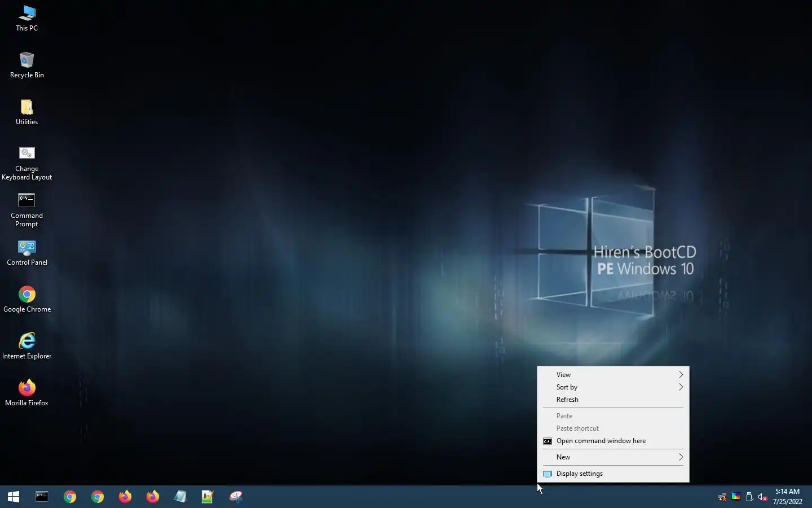Select the Utilities folder on the desktop
Image resolution: width=812 pixels, height=508 pixels.
[27, 112]
